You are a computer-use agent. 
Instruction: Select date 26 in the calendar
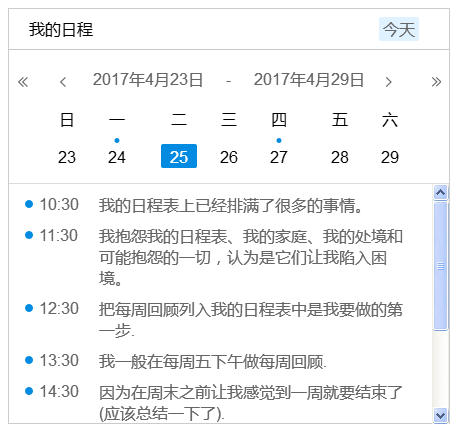(x=229, y=157)
